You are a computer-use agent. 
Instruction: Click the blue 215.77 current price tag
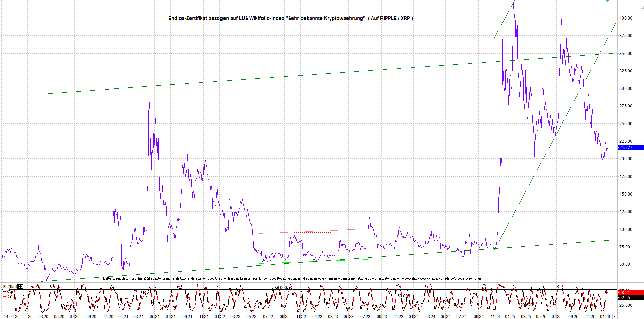[x=630, y=147]
